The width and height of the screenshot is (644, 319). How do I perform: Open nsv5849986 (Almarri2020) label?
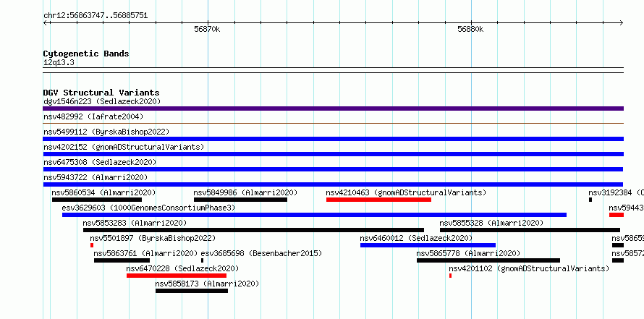coord(245,192)
